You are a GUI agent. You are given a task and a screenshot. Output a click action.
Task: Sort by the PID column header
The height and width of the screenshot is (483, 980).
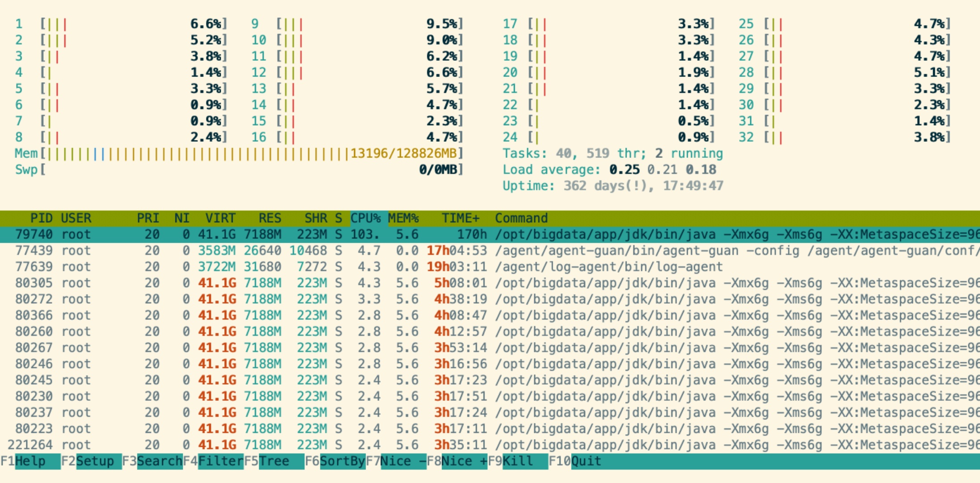(x=42, y=218)
